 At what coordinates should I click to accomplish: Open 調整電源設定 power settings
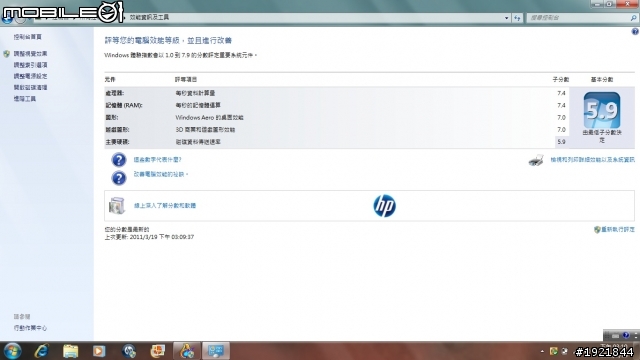(x=30, y=76)
